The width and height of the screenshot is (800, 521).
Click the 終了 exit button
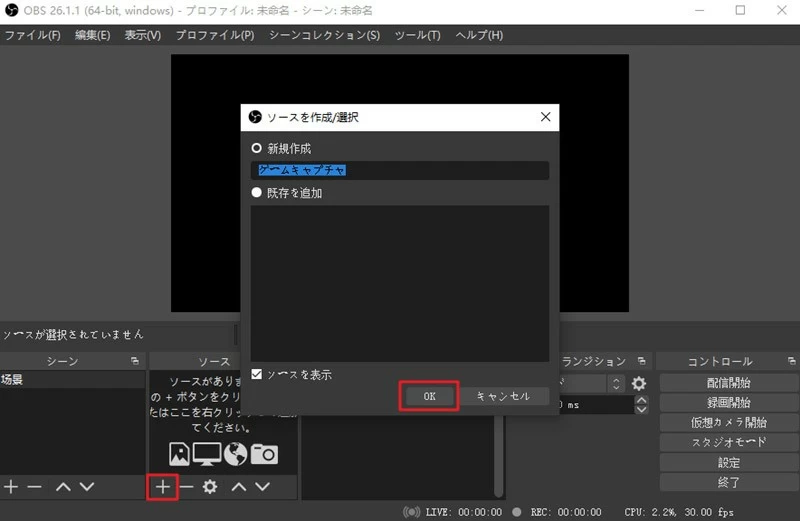[x=729, y=482]
